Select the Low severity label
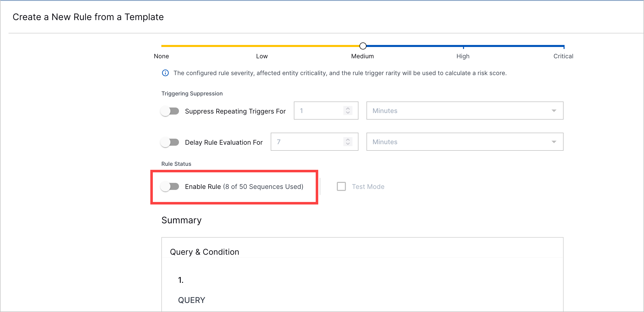 click(x=262, y=56)
